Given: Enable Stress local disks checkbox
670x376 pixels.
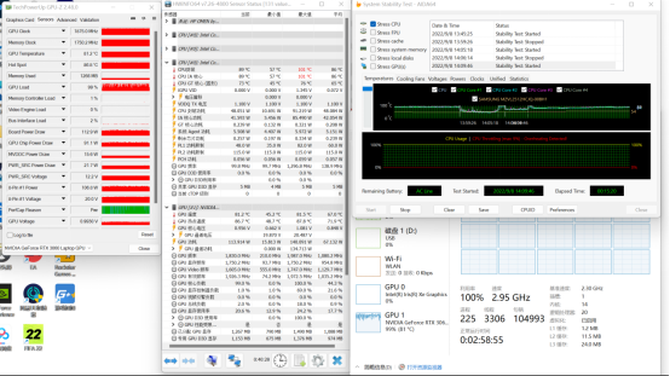Looking at the screenshot, I should (373, 58).
